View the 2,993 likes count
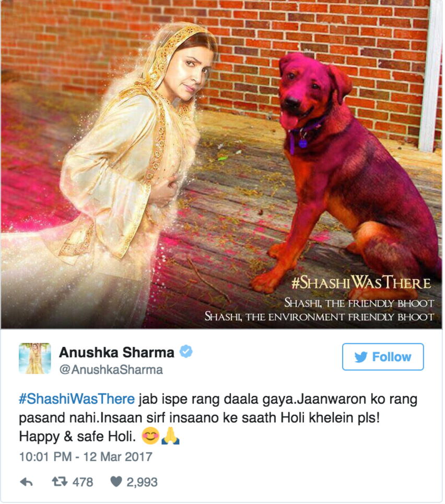Image resolution: width=445 pixels, height=504 pixels. (x=142, y=482)
